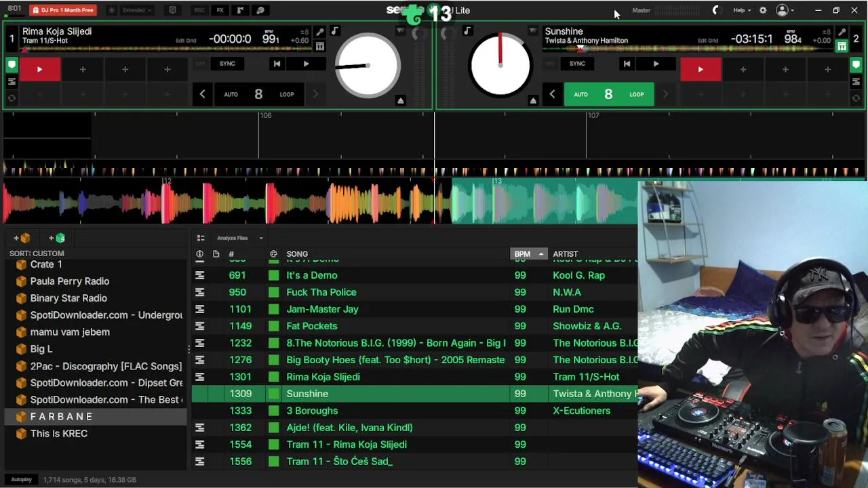
Task: Eject the track from deck 1
Action: (x=401, y=100)
